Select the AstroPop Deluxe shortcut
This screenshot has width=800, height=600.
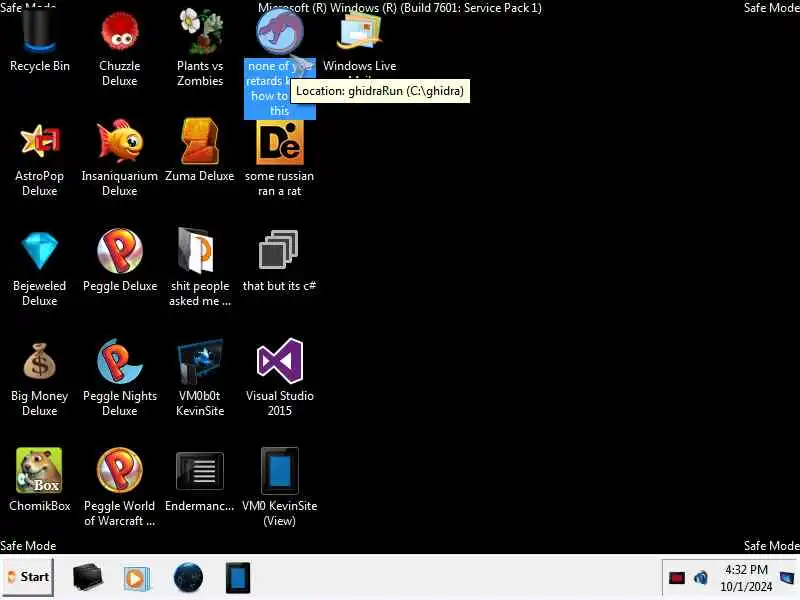point(39,141)
